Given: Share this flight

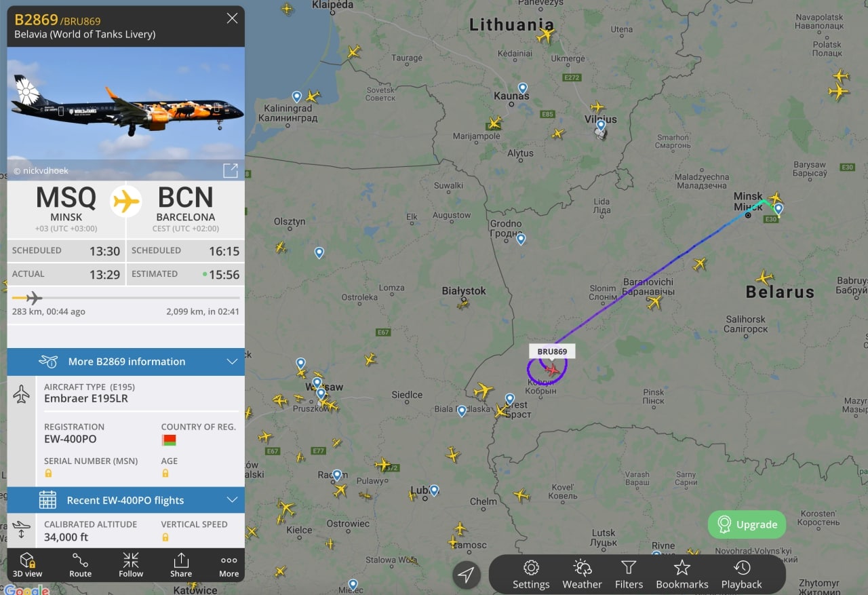Looking at the screenshot, I should click(181, 564).
